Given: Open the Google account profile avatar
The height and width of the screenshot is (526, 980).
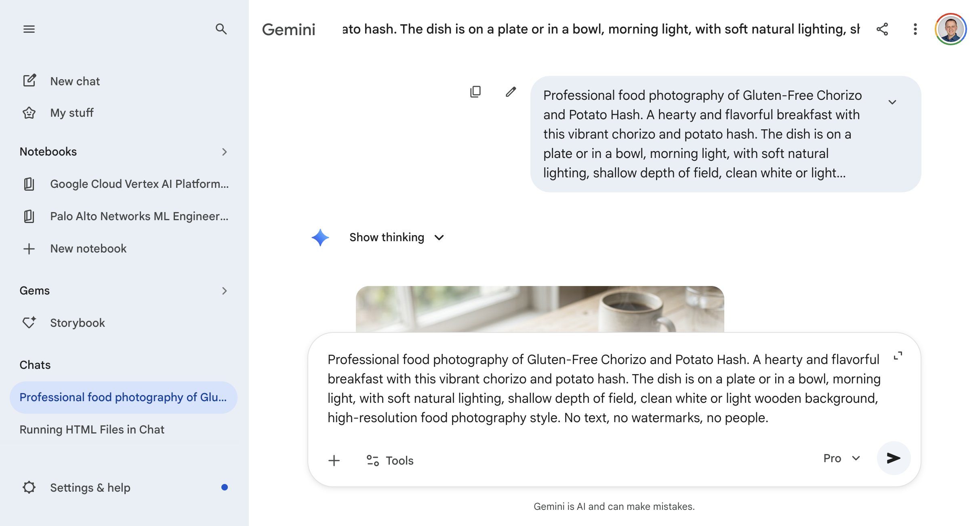Looking at the screenshot, I should tap(951, 29).
